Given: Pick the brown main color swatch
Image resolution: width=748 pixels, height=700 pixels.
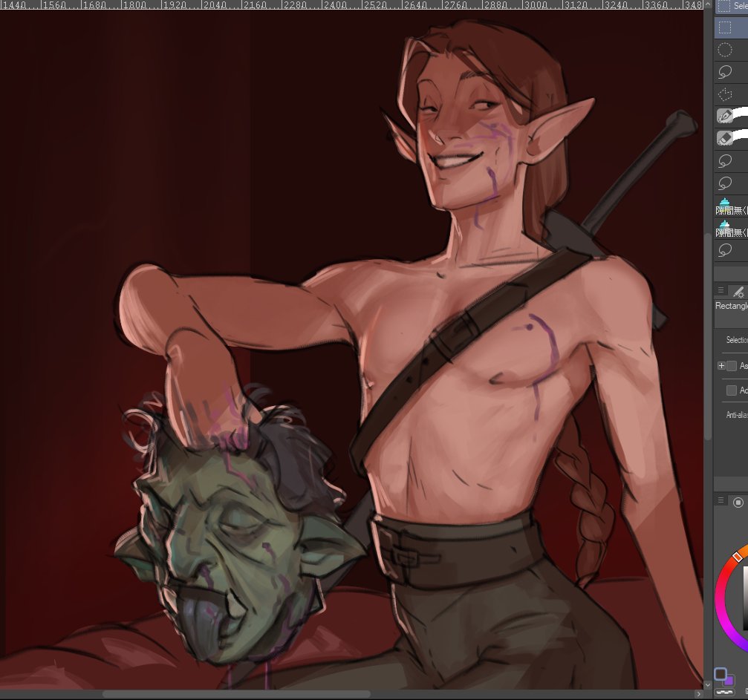Looking at the screenshot, I should (x=721, y=673).
